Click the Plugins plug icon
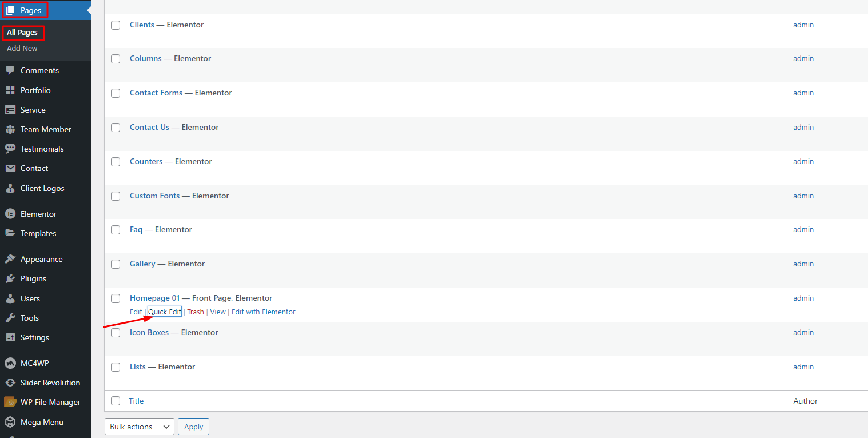 tap(10, 278)
